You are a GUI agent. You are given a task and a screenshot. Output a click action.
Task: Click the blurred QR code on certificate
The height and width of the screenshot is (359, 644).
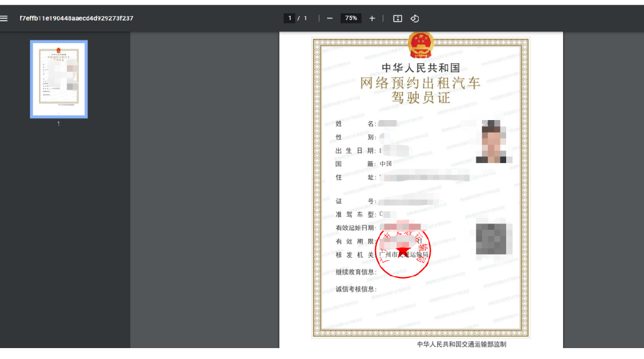(494, 236)
